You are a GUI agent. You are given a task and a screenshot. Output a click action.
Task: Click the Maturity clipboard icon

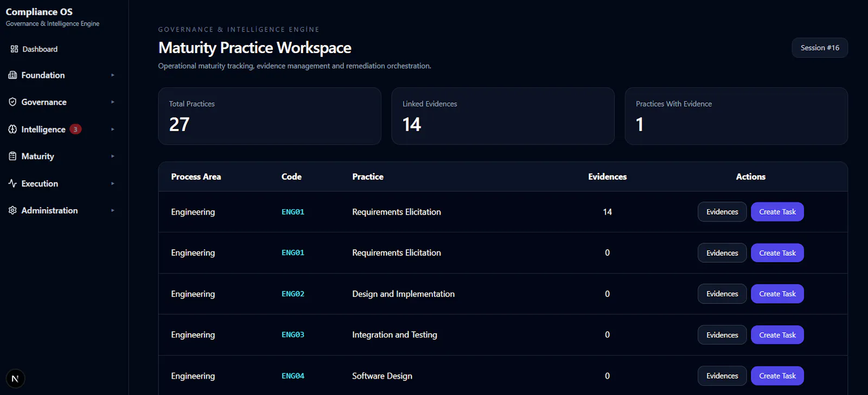12,156
